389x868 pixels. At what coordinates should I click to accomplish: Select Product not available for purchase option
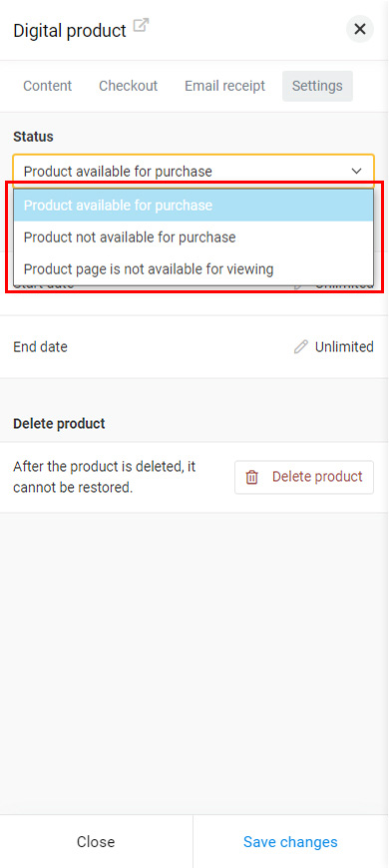(x=194, y=237)
